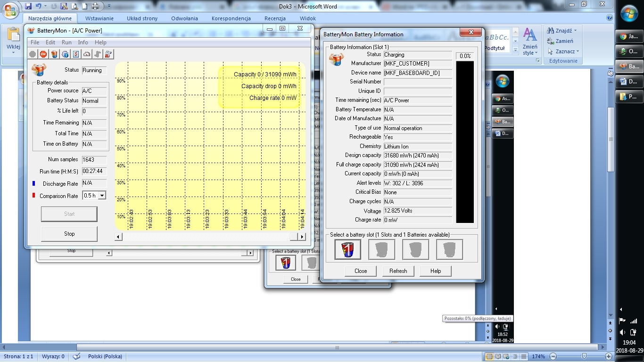Click network signal bars icon in tray
The image size is (644, 362).
pyautogui.click(x=633, y=321)
